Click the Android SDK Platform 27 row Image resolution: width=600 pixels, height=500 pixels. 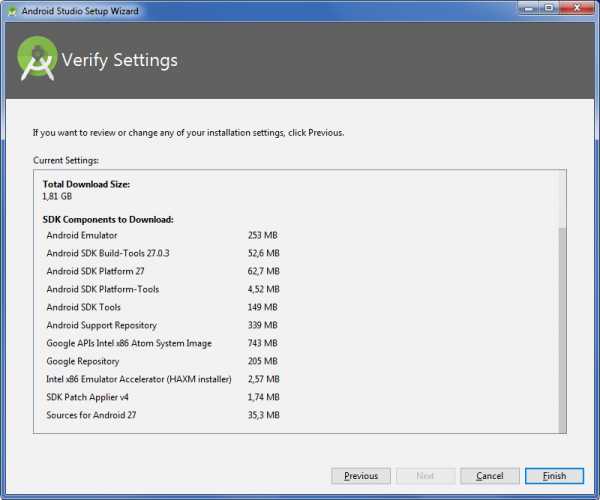pos(95,271)
